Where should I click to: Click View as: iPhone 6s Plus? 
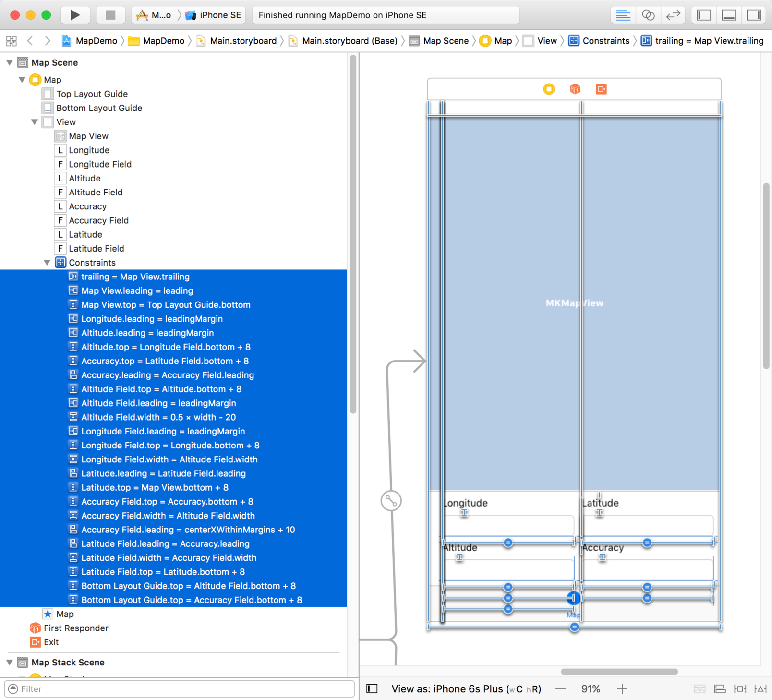pyautogui.click(x=466, y=689)
